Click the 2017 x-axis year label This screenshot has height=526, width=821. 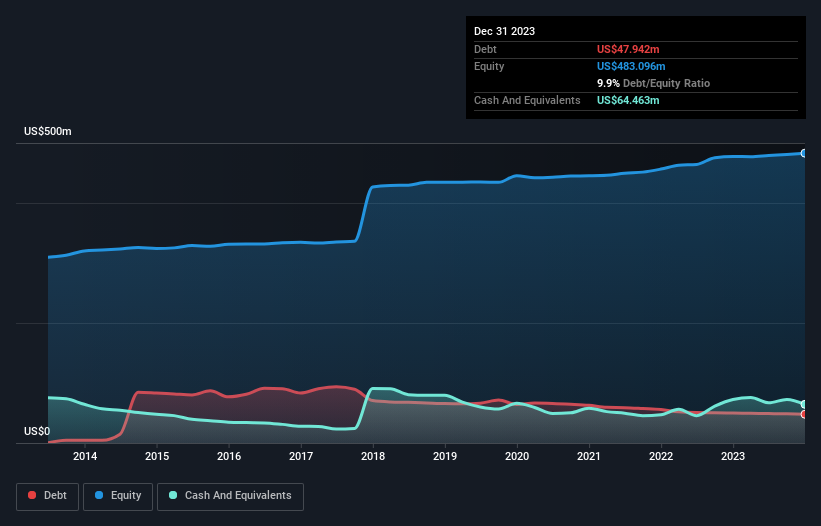[x=301, y=456]
